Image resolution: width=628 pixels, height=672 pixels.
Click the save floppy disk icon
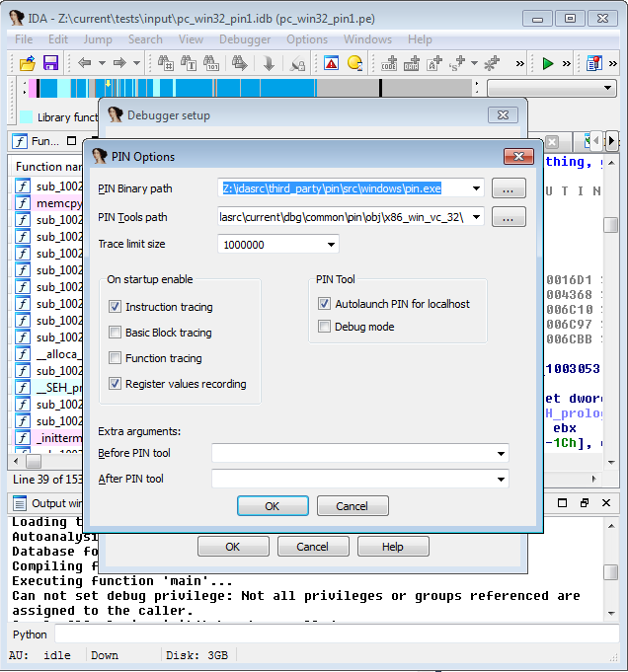51,63
